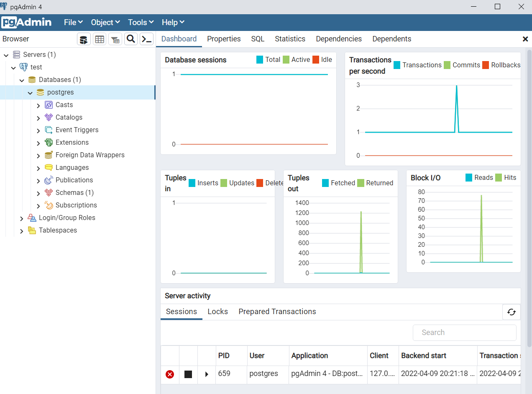532x394 pixels.
Task: Click the black cancel query square icon
Action: coord(188,374)
